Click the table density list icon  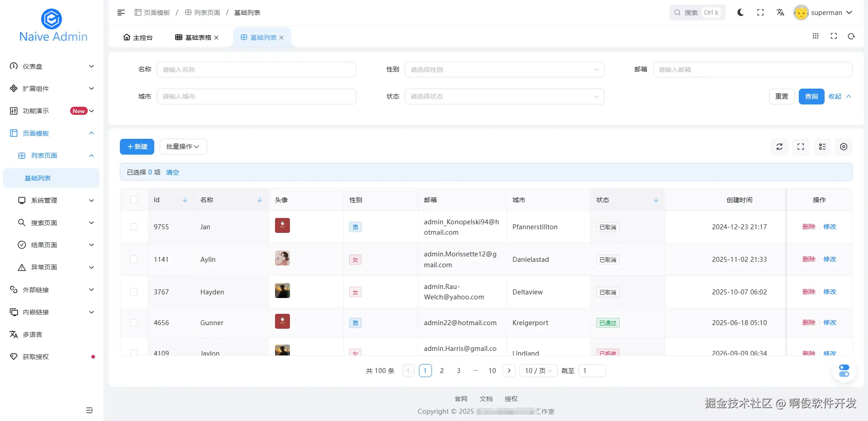pyautogui.click(x=822, y=147)
